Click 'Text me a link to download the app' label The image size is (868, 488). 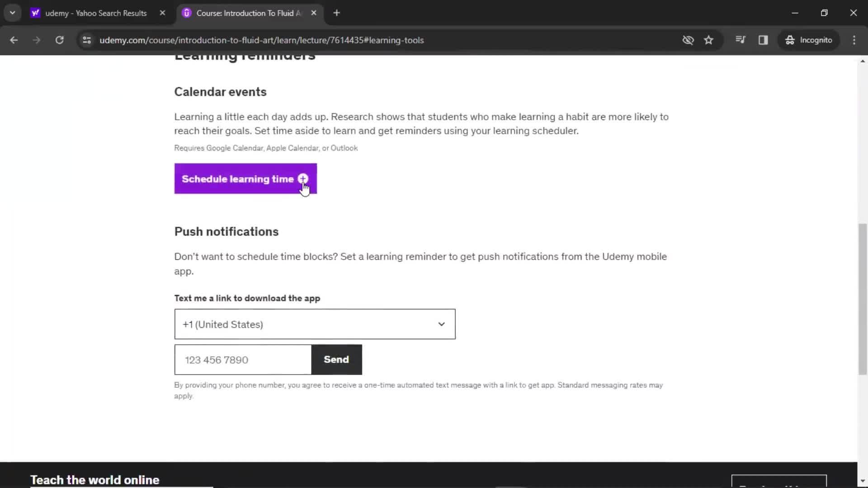(x=247, y=299)
